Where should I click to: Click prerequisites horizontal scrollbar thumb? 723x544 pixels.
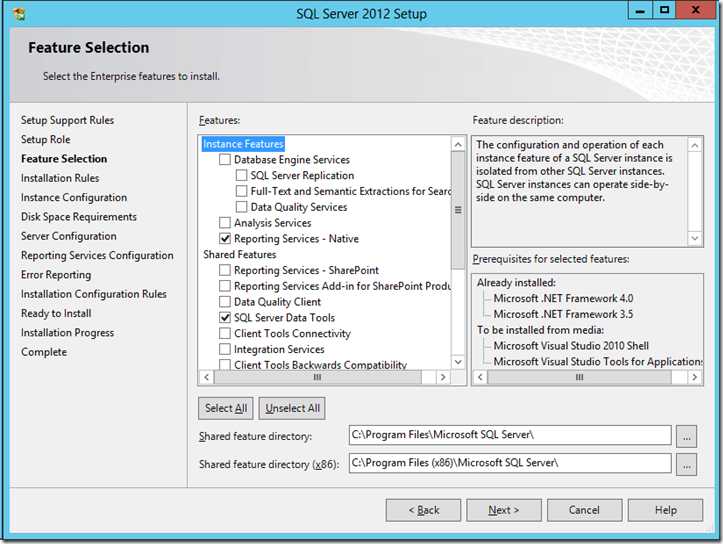click(x=580, y=377)
